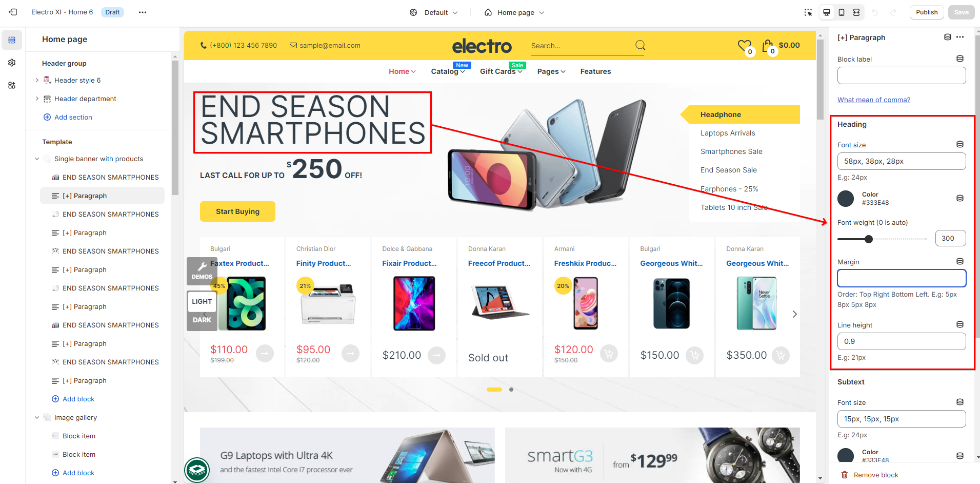
Task: Click the Publish button
Action: click(927, 12)
